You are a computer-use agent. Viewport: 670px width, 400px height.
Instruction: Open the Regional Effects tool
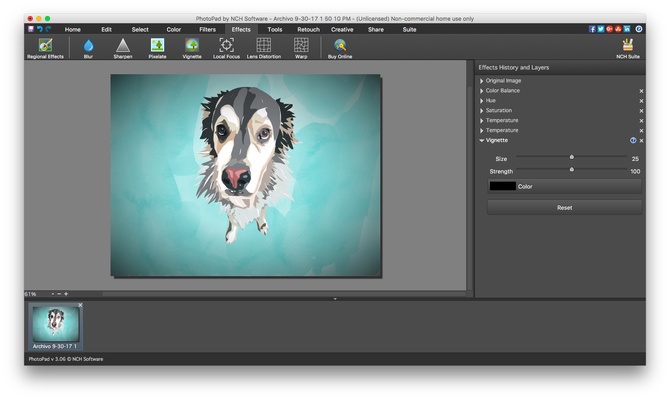click(x=45, y=48)
